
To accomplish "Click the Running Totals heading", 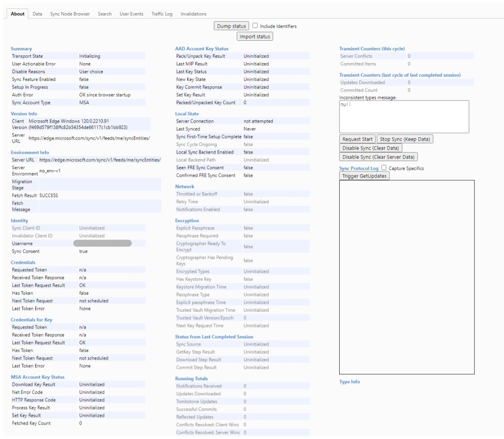I will [x=191, y=378].
